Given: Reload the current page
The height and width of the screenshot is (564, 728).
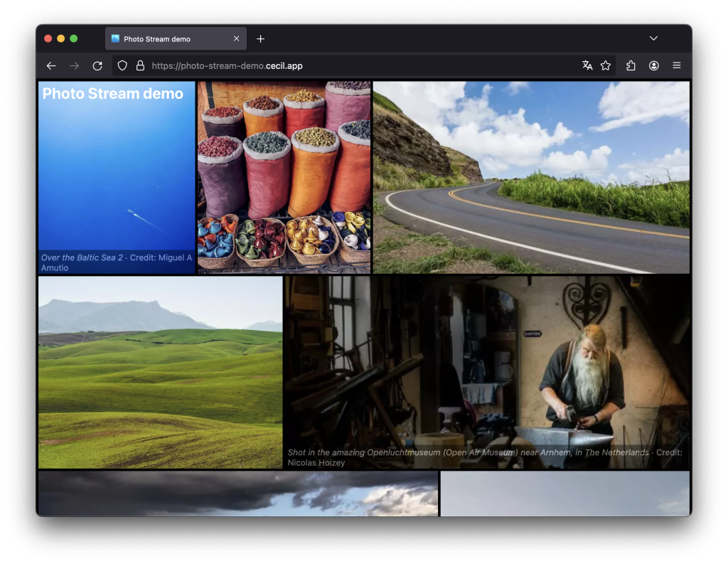Looking at the screenshot, I should [97, 65].
